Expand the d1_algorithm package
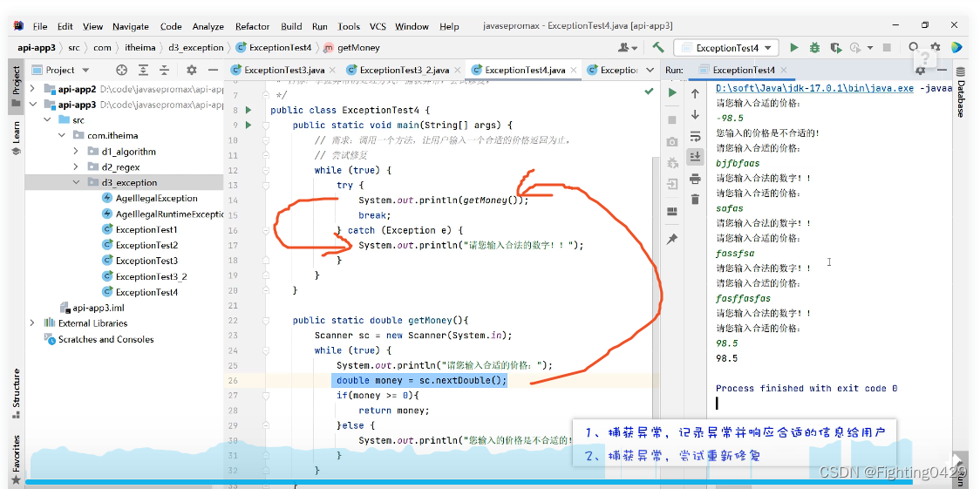 (x=76, y=151)
